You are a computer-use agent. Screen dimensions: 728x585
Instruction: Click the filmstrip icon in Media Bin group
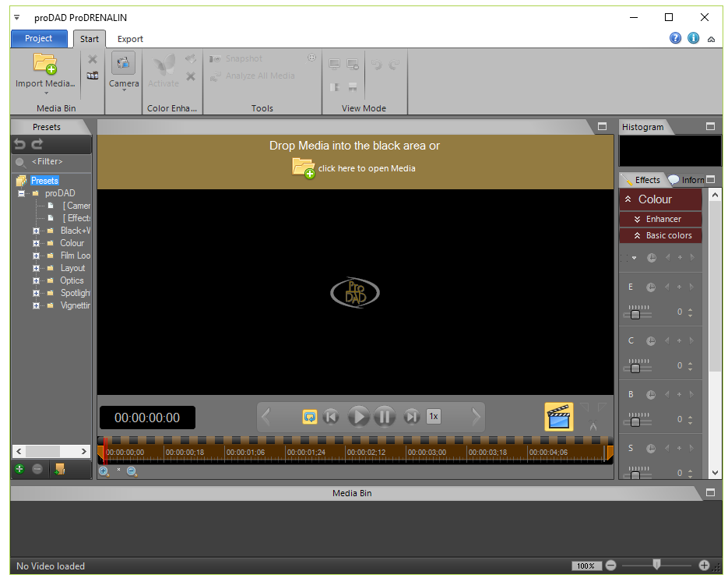[93, 76]
